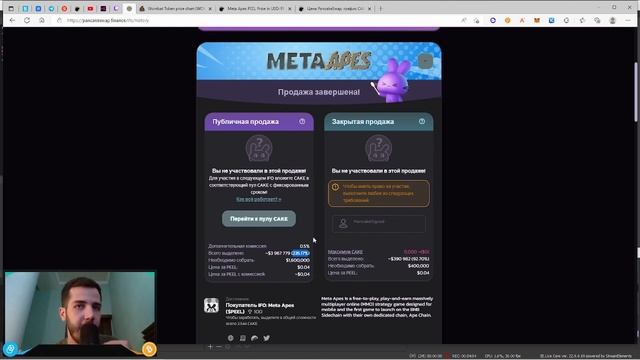Click the browser back arrow
The image size is (640, 360).
(12, 20)
